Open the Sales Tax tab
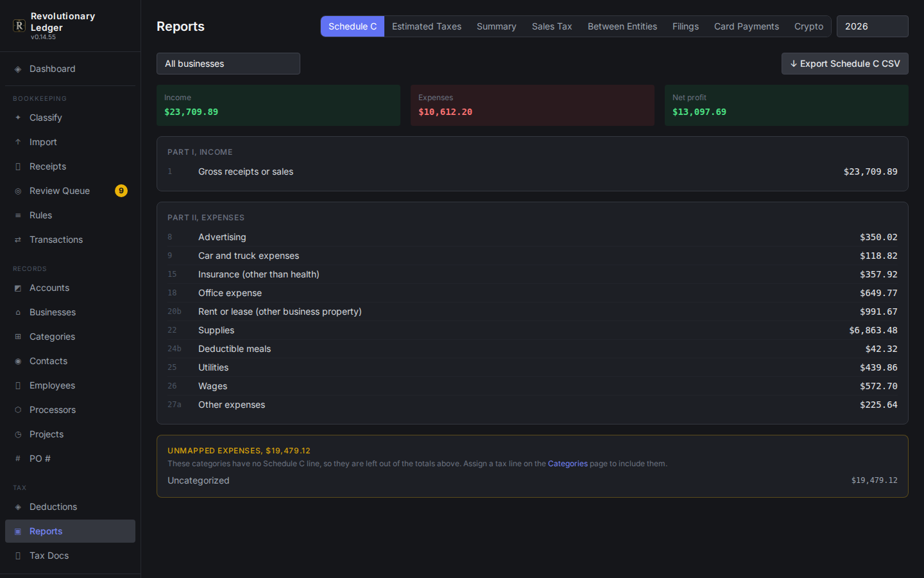This screenshot has width=924, height=578. 552,26
